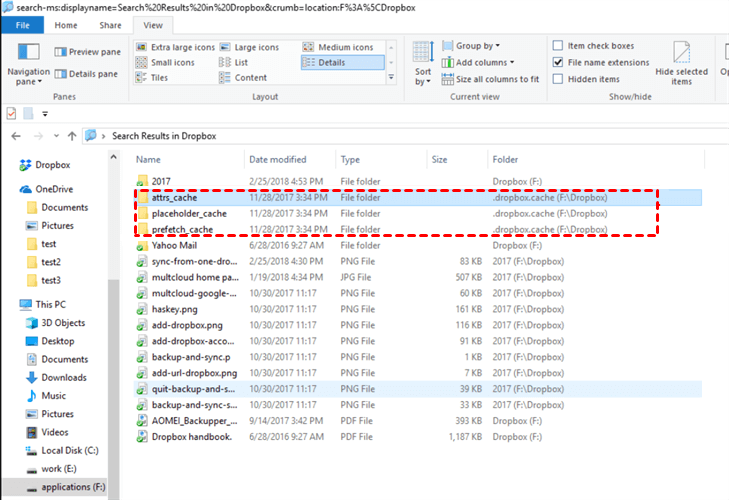The height and width of the screenshot is (500, 729).
Task: Switch layout to Medium icons
Action: click(x=338, y=47)
